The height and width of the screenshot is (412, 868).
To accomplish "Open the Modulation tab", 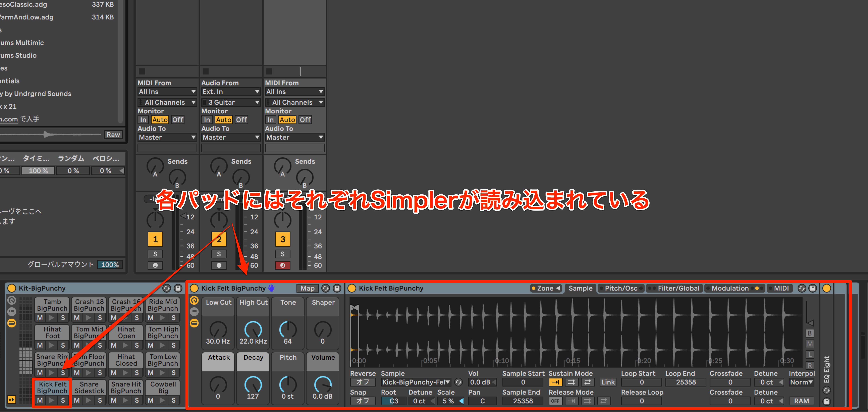I will (x=735, y=288).
